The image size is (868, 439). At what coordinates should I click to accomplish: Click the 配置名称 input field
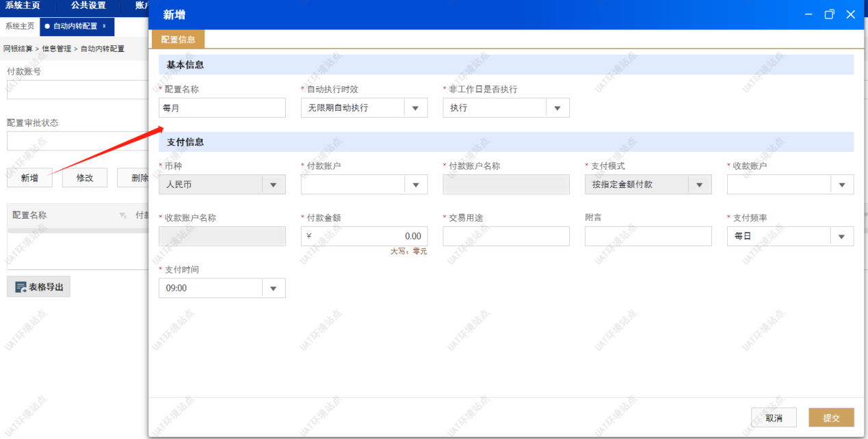point(222,108)
